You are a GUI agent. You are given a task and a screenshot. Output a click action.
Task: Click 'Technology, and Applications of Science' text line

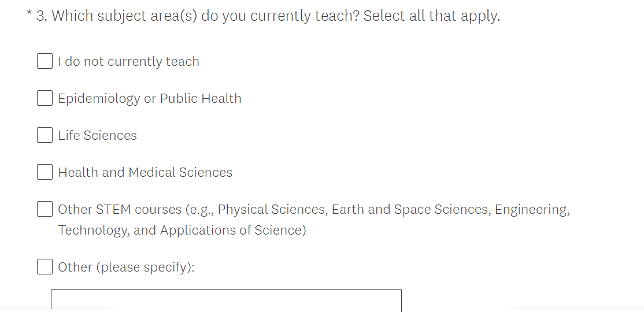click(182, 231)
